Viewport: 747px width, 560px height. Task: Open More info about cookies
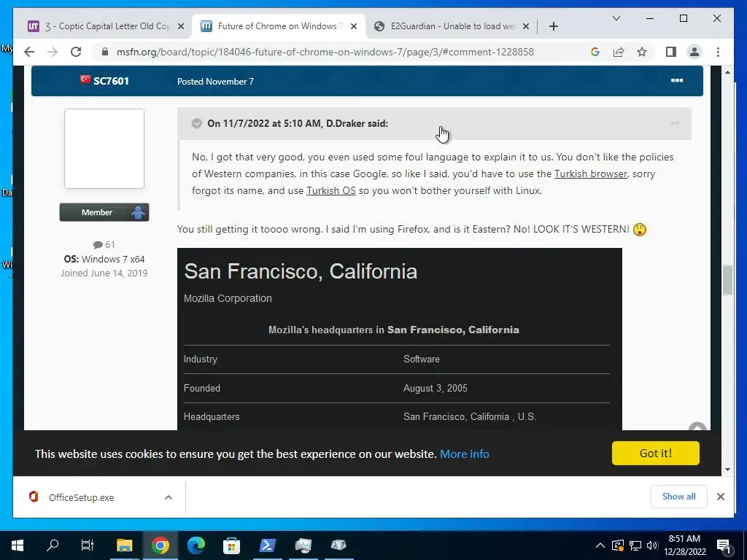(465, 454)
